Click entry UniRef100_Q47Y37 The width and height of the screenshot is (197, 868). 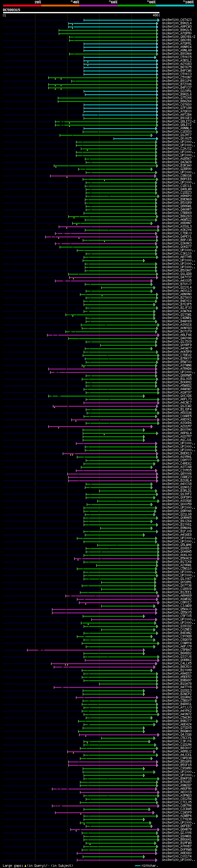tap(177, 277)
